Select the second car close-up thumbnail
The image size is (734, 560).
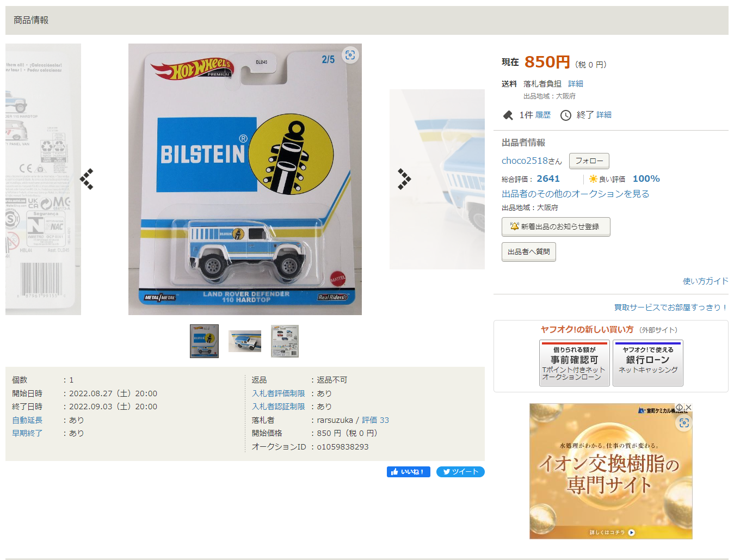245,341
